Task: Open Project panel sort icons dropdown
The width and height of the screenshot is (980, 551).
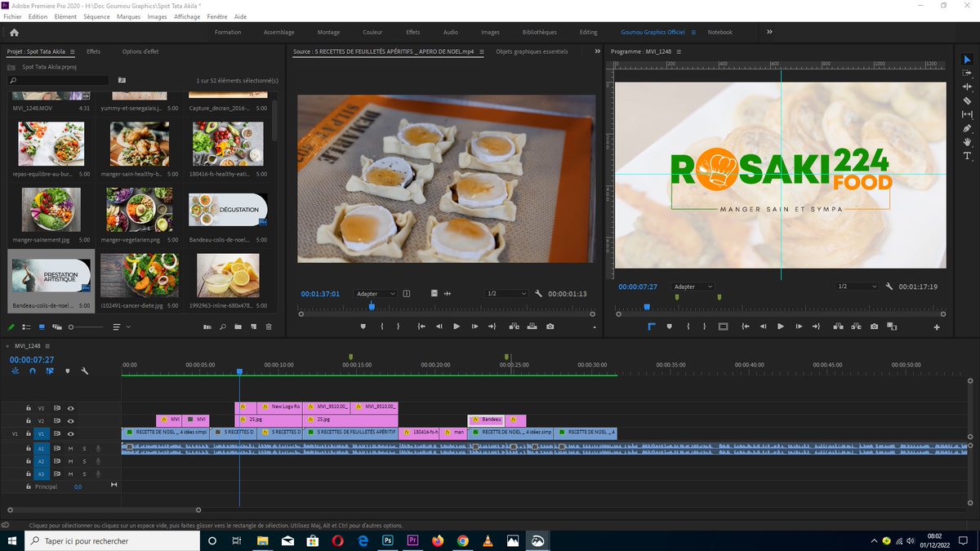Action: point(120,327)
